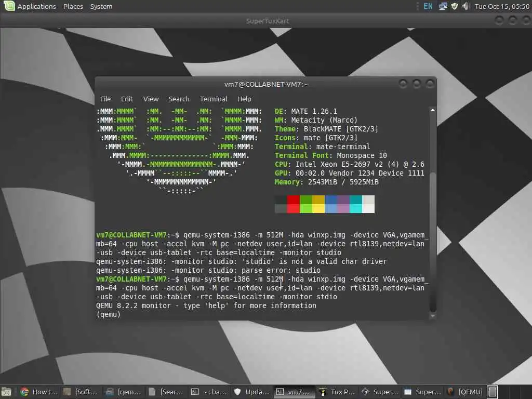Click the yellow neofetch color block
Image resolution: width=532 pixels, height=399 pixels.
coord(318,204)
